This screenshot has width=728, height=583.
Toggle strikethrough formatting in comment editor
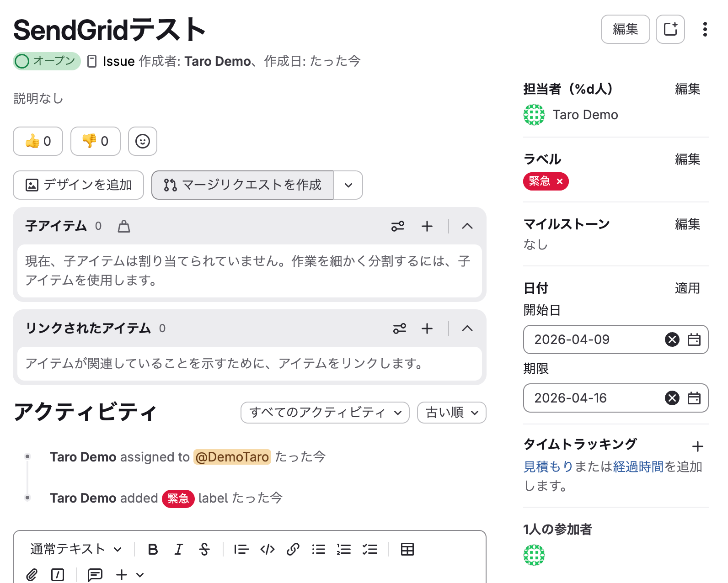coord(204,549)
